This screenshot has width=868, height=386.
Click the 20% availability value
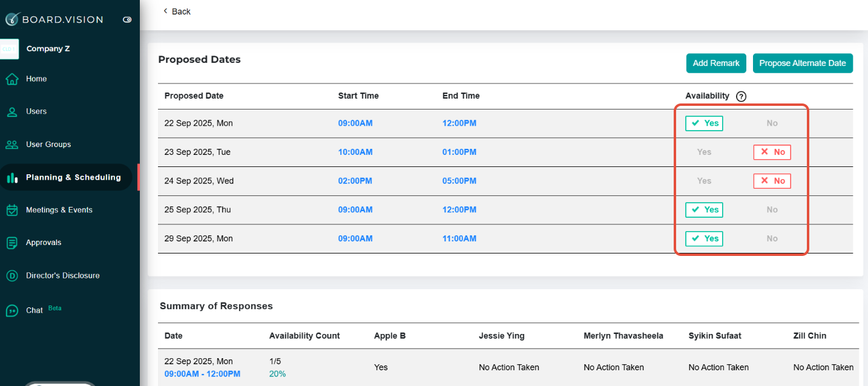277,374
